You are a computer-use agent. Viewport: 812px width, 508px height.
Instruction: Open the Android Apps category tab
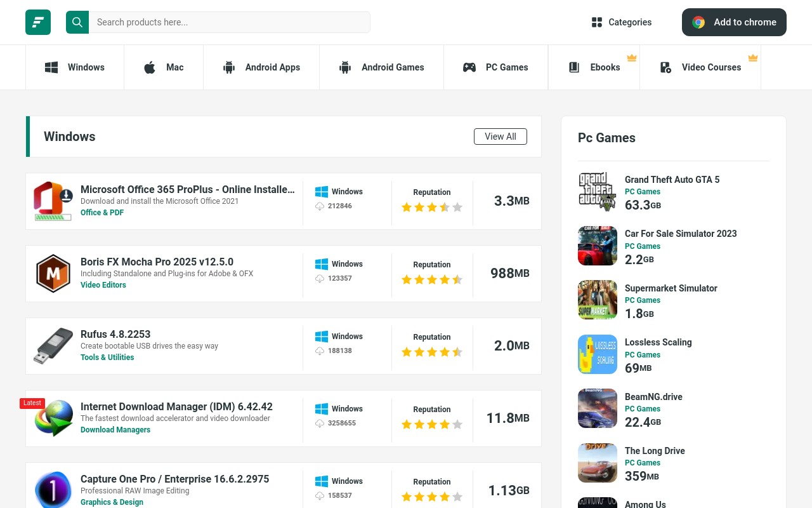click(x=261, y=67)
